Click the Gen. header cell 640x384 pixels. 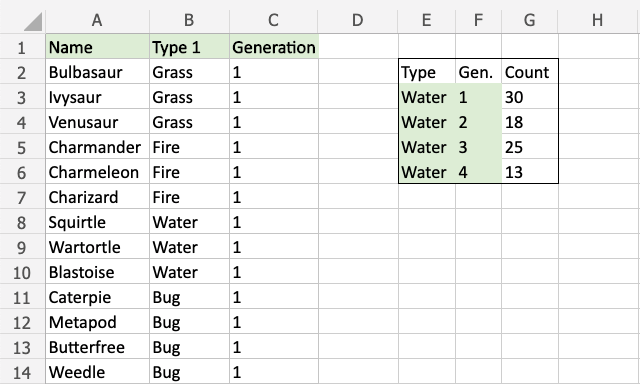pyautogui.click(x=478, y=72)
